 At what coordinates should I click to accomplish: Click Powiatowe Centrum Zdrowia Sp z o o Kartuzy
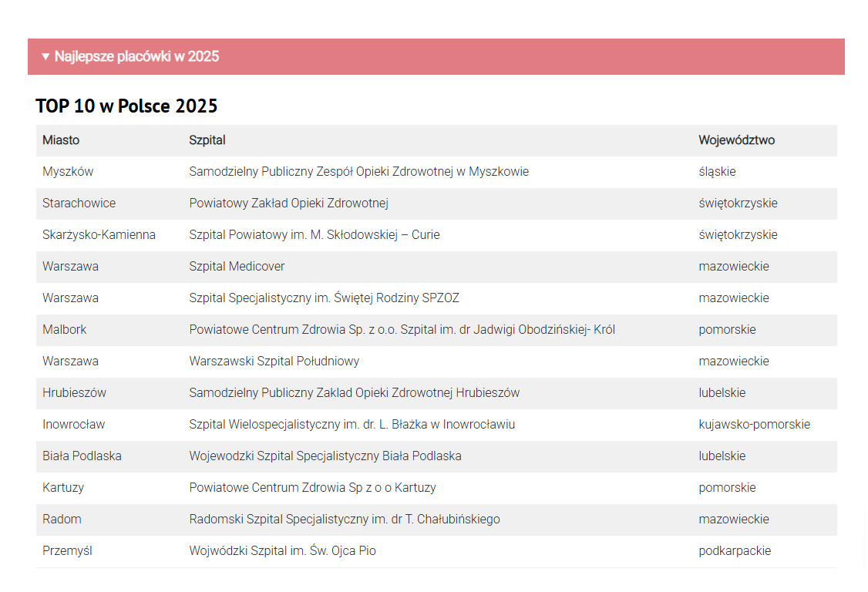[x=312, y=488]
